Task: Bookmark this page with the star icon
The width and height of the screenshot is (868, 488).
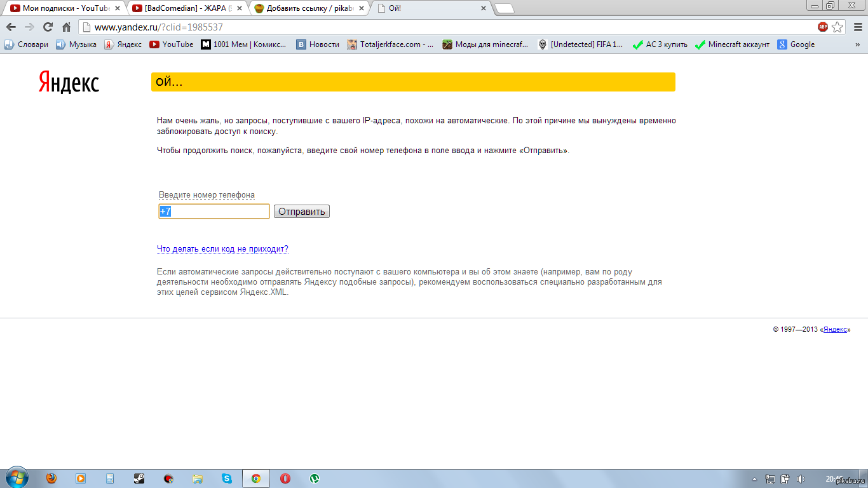Action: [x=837, y=27]
